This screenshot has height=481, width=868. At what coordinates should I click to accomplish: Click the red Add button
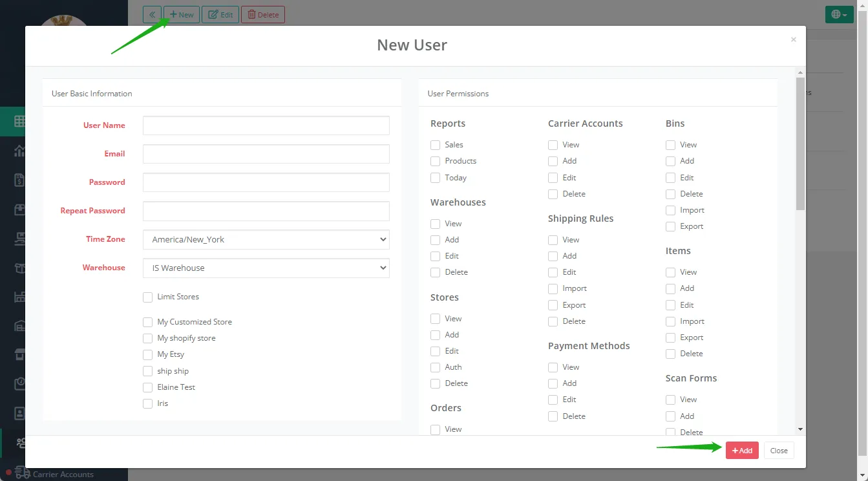tap(742, 451)
